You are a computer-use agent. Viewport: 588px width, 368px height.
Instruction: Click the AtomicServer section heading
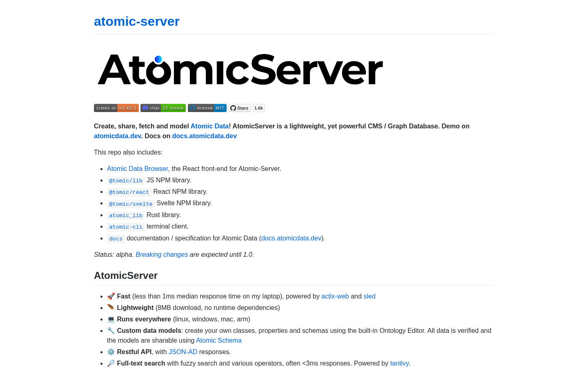click(x=126, y=276)
